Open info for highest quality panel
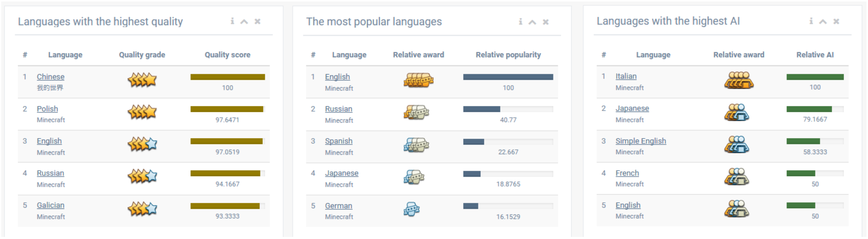The height and width of the screenshot is (239, 868). click(x=232, y=21)
